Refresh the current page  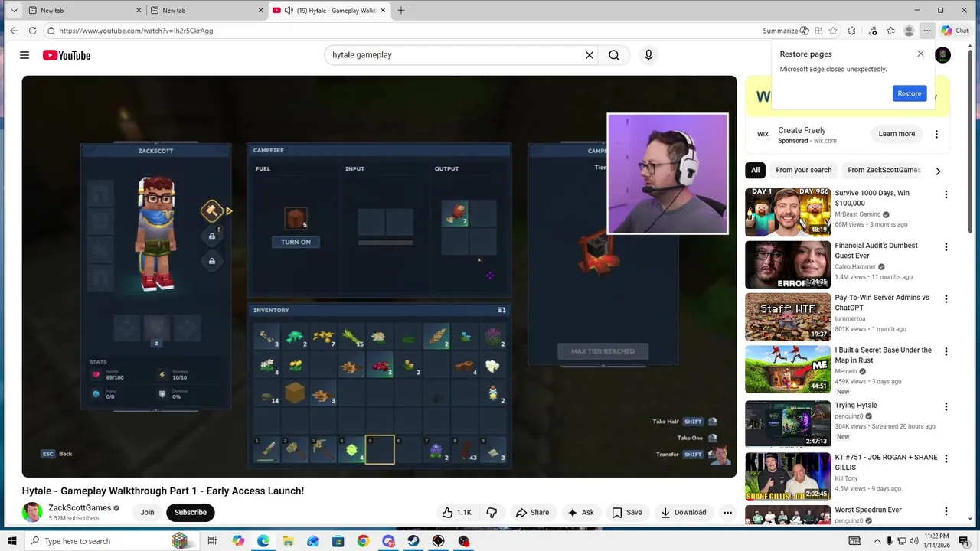pos(32,31)
